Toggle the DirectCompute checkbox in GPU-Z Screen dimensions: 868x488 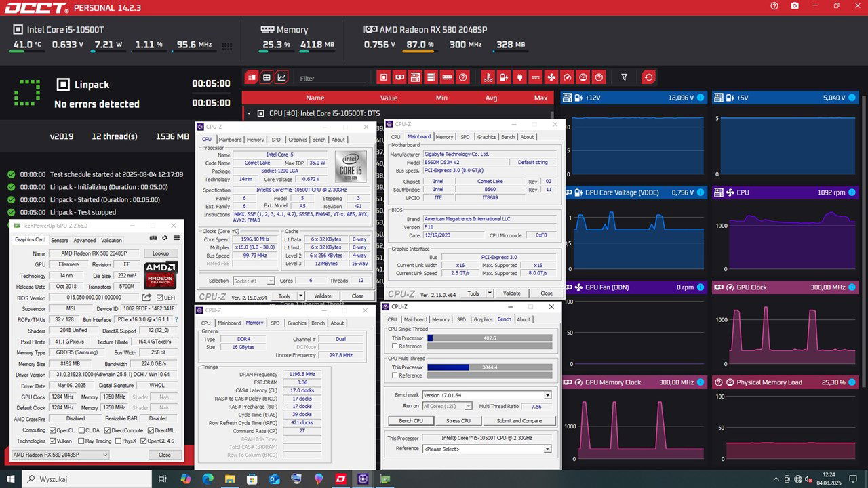[107, 430]
